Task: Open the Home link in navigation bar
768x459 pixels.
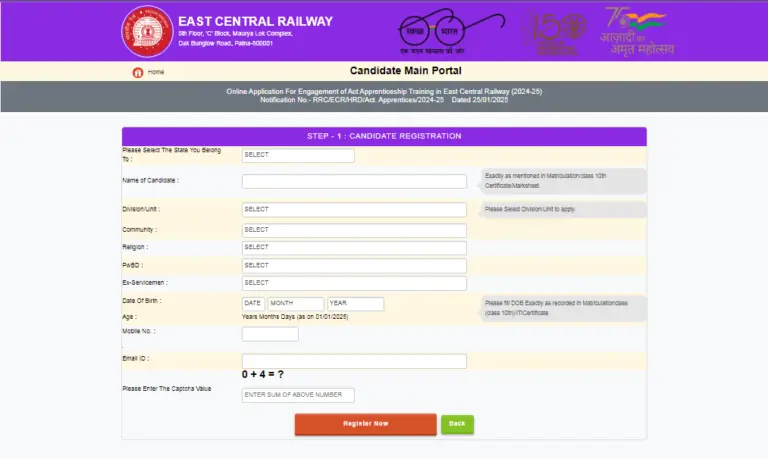Action: click(x=156, y=72)
